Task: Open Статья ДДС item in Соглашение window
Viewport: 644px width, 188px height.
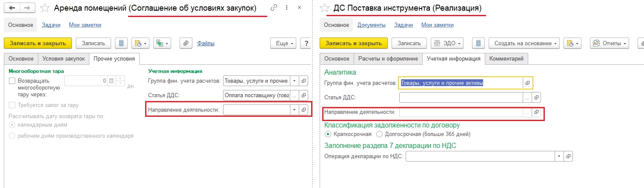Action: [x=303, y=95]
